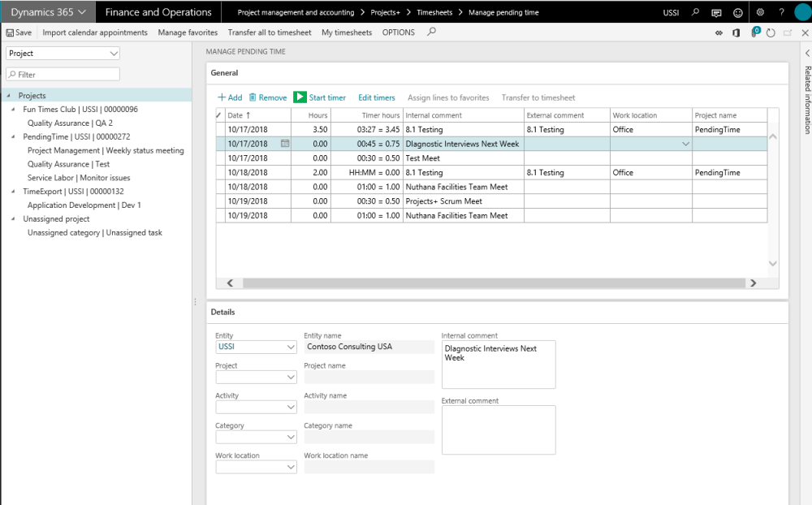Open the Settings gear in the top bar
This screenshot has width=812, height=505.
pos(758,12)
